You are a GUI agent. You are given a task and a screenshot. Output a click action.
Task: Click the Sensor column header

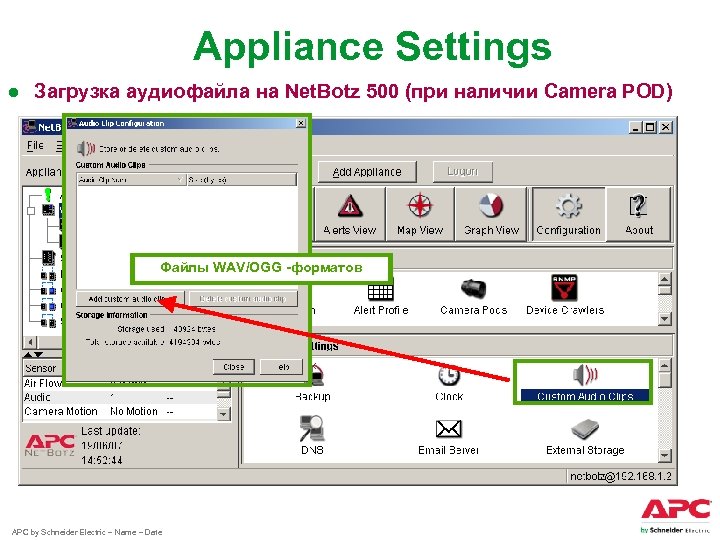42,368
